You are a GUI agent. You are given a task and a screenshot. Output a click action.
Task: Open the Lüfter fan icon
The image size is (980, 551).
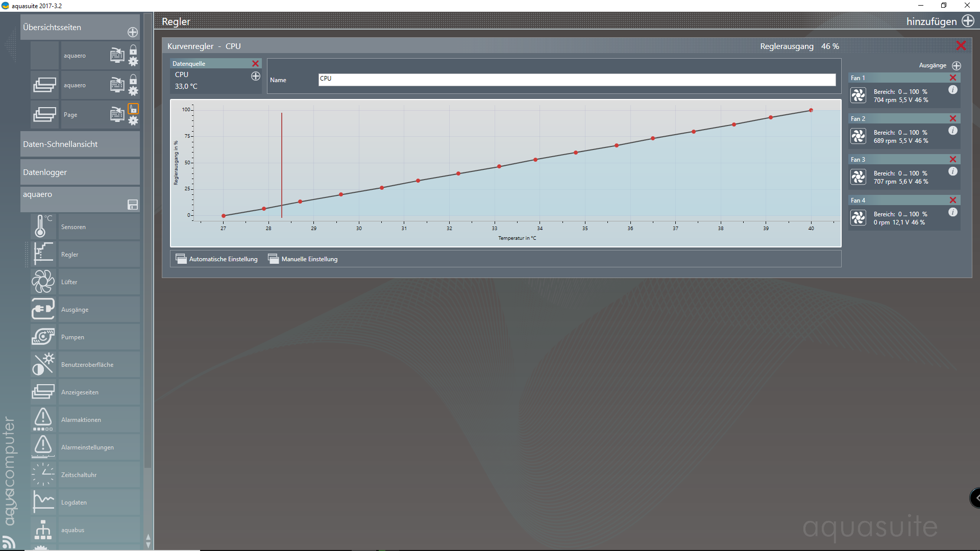point(43,282)
